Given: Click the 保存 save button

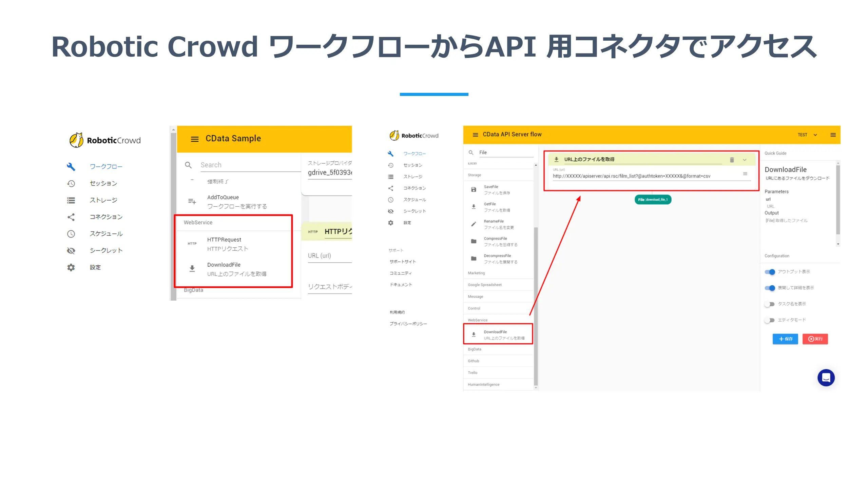Looking at the screenshot, I should 785,339.
